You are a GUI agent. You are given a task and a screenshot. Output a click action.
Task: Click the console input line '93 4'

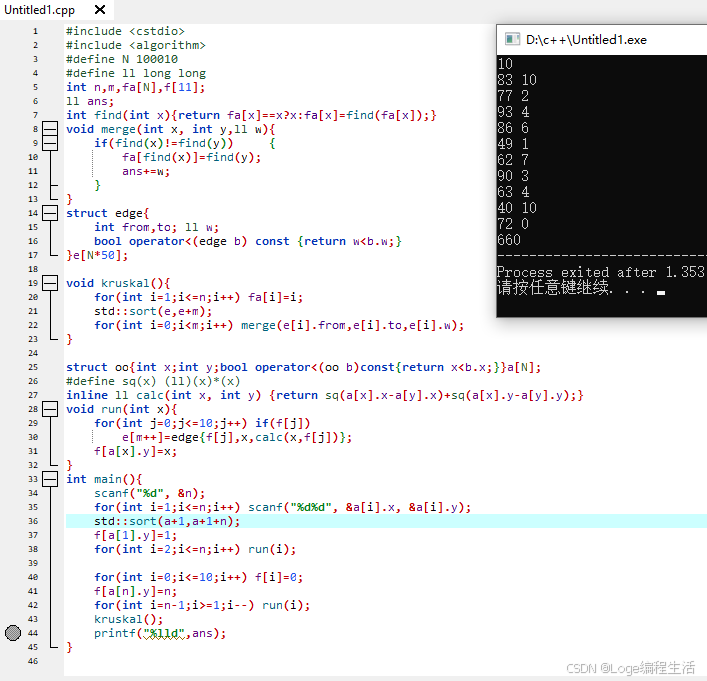[513, 111]
